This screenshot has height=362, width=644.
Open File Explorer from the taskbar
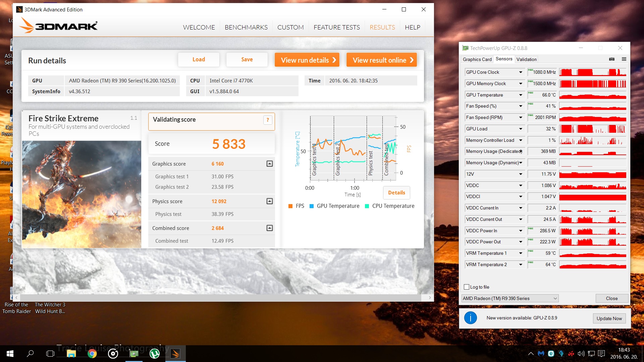point(71,354)
